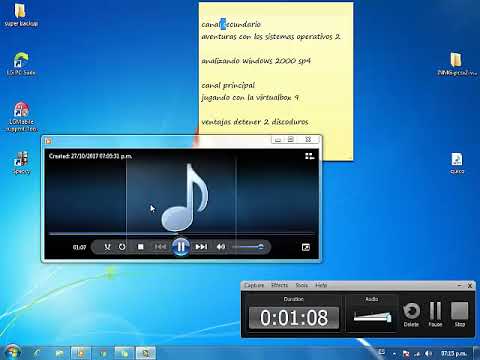480x360 pixels.
Task: Stop playback in Windows Media Player
Action: (x=141, y=247)
